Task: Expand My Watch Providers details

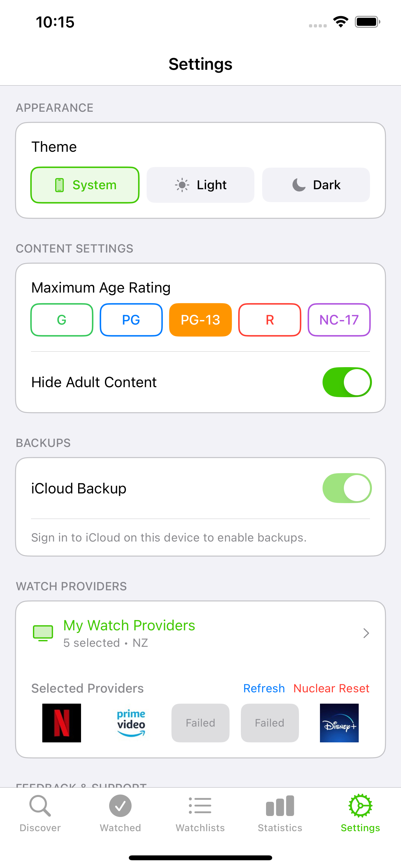Action: pyautogui.click(x=200, y=633)
